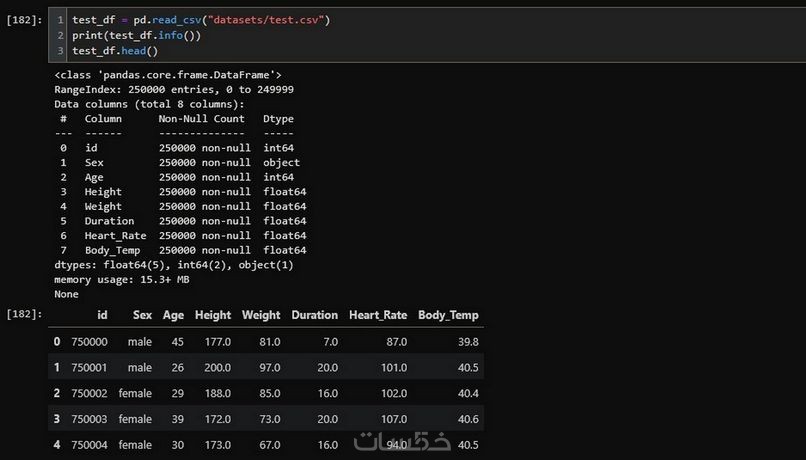Click the Weight column header
The height and width of the screenshot is (460, 806).
pyautogui.click(x=261, y=315)
